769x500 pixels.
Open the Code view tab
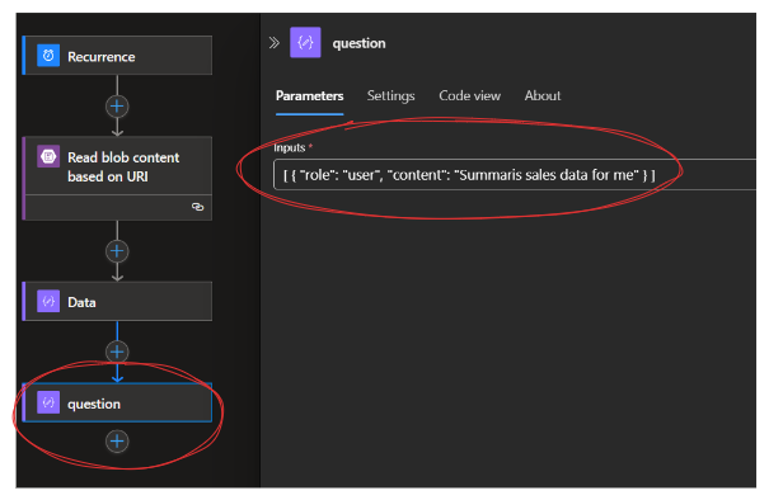point(469,96)
